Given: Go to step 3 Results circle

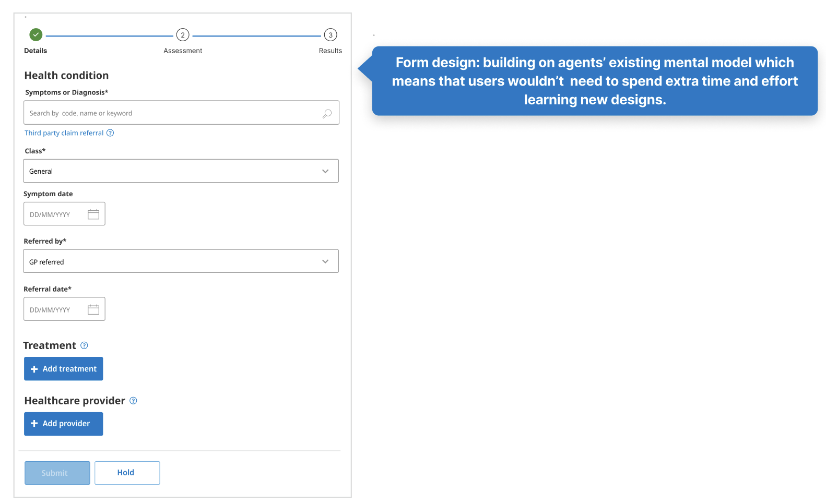Looking at the screenshot, I should pyautogui.click(x=331, y=35).
